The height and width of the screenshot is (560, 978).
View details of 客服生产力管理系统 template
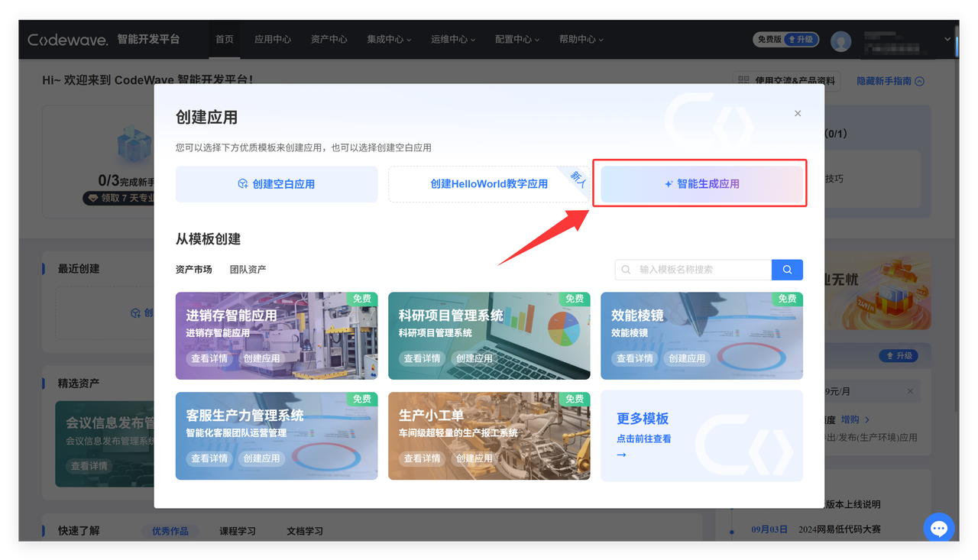point(209,458)
